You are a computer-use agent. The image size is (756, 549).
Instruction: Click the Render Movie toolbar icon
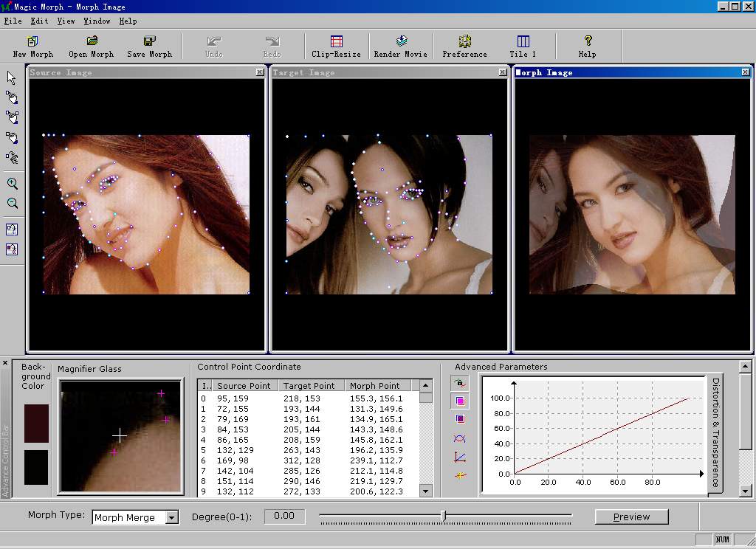tap(400, 45)
